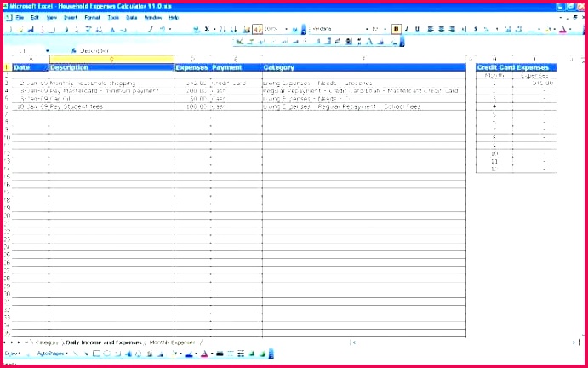Save the workbook with the Save icon
588x368 pixels.
(x=31, y=29)
